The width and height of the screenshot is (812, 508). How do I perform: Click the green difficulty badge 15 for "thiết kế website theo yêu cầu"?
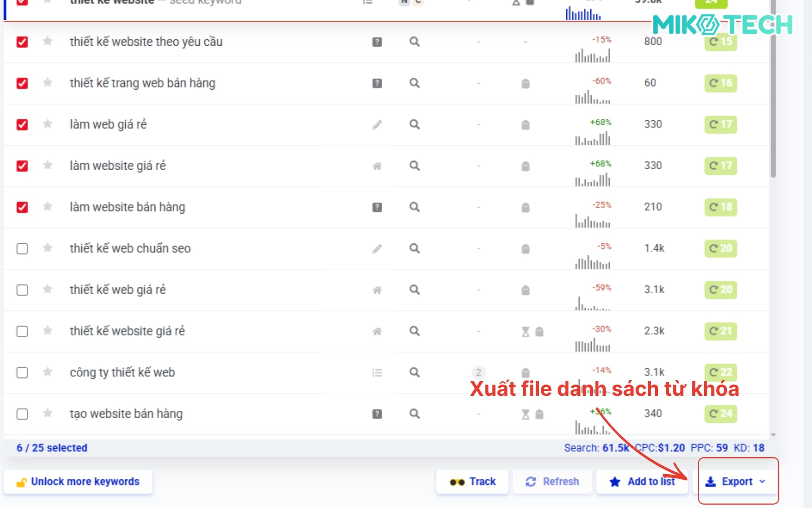[x=720, y=41]
